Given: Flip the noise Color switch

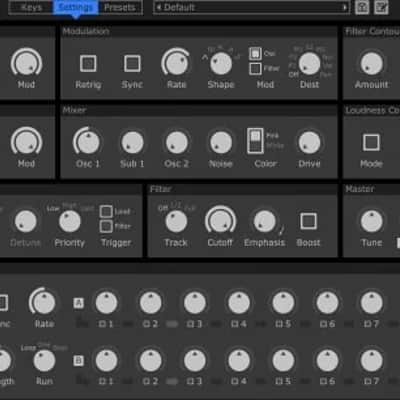Looking at the screenshot, I should (255, 141).
